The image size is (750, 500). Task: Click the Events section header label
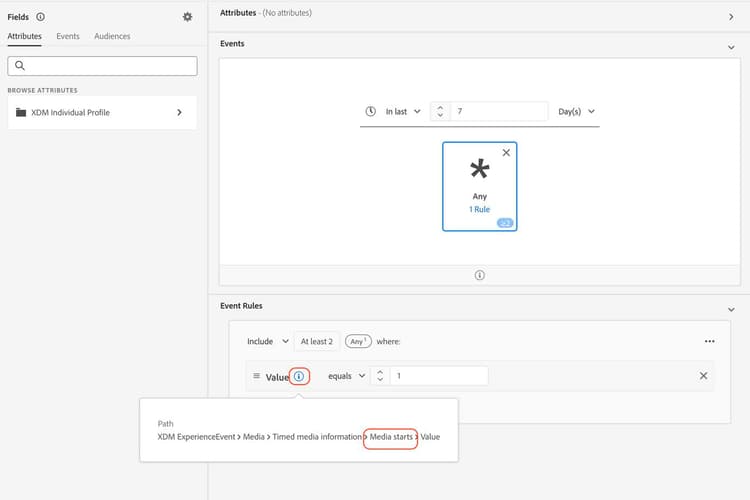click(232, 44)
